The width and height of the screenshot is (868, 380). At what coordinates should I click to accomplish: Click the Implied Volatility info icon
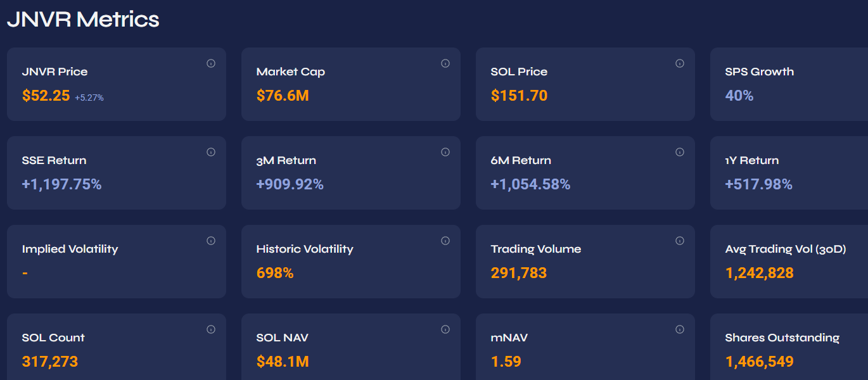(x=211, y=241)
